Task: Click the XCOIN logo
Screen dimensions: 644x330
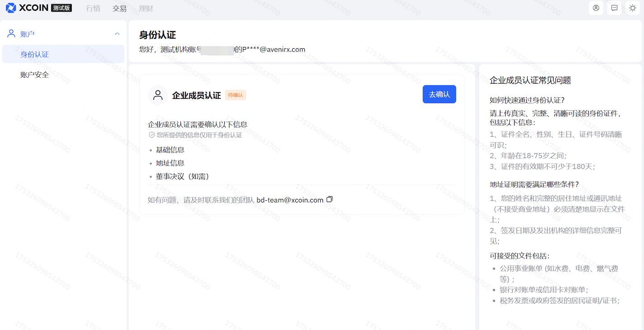Action: pyautogui.click(x=27, y=8)
